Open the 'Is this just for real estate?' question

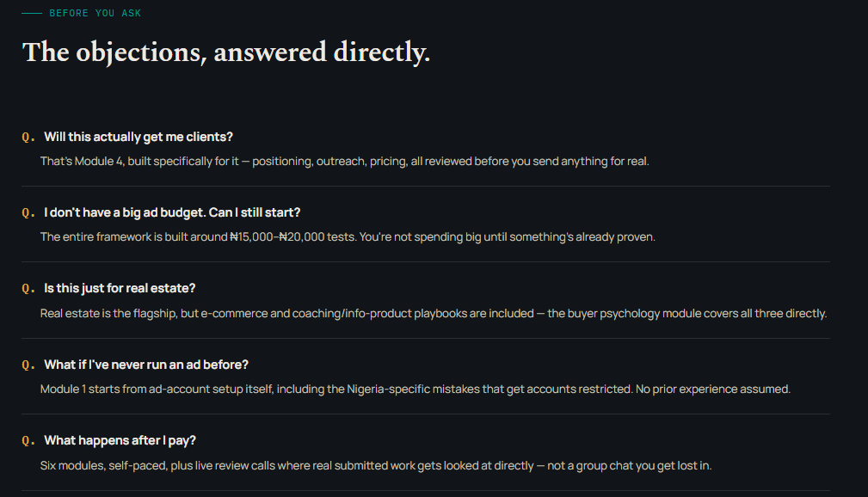pos(120,288)
